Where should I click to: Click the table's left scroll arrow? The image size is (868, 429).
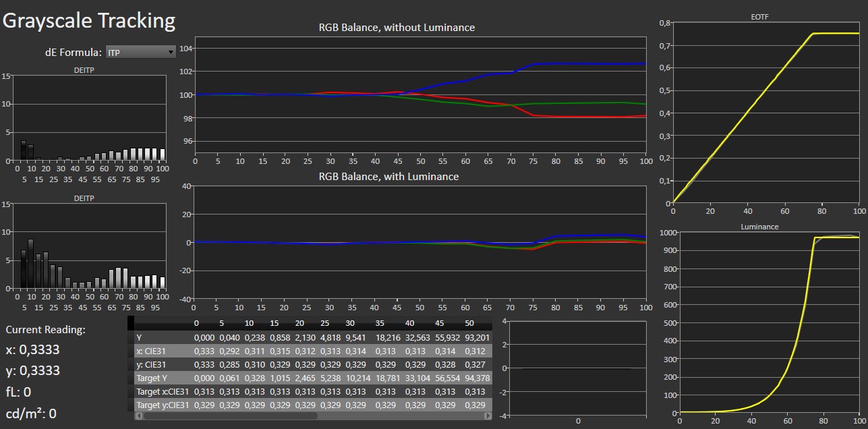[x=140, y=416]
